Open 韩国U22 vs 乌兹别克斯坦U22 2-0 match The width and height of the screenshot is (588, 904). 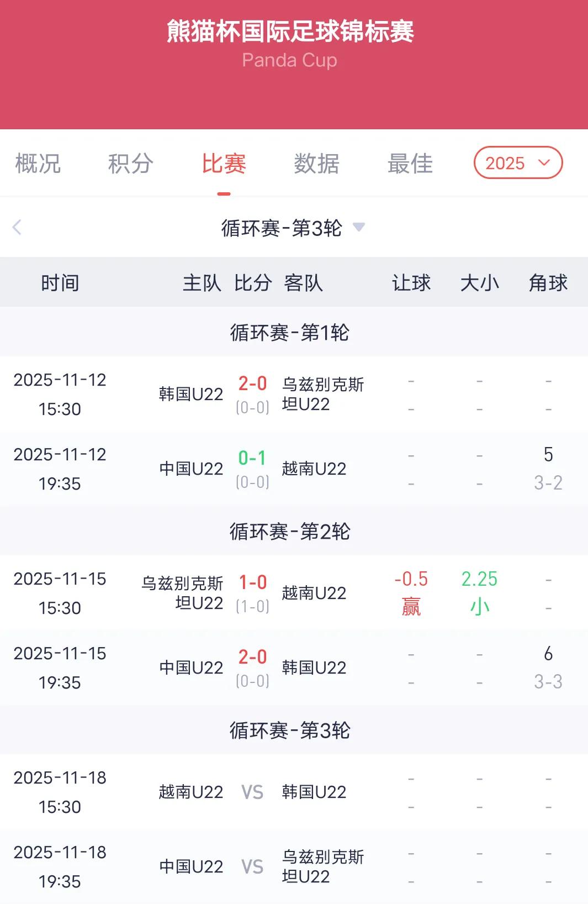pos(294,394)
